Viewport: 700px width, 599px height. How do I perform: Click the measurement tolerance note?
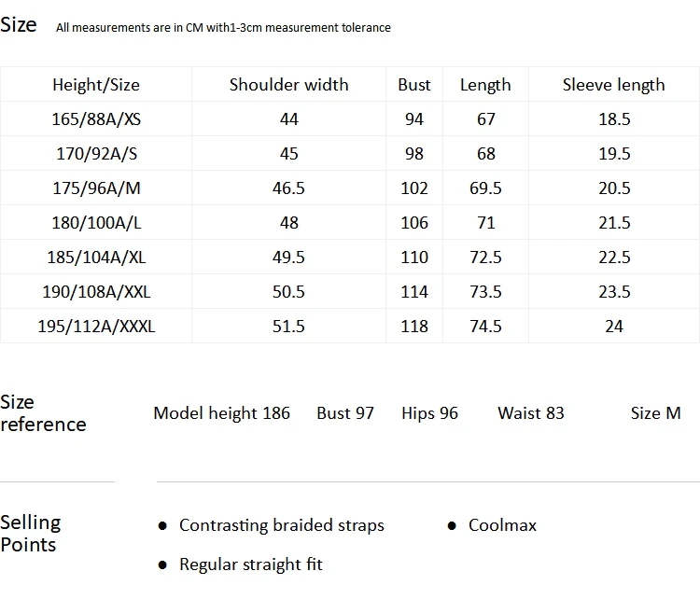tap(223, 28)
